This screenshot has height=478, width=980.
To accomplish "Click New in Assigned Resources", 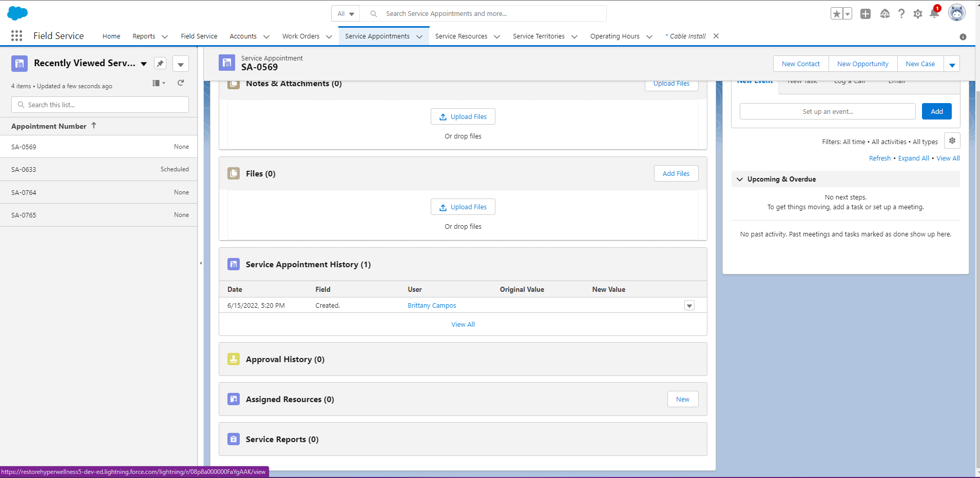I will [683, 399].
